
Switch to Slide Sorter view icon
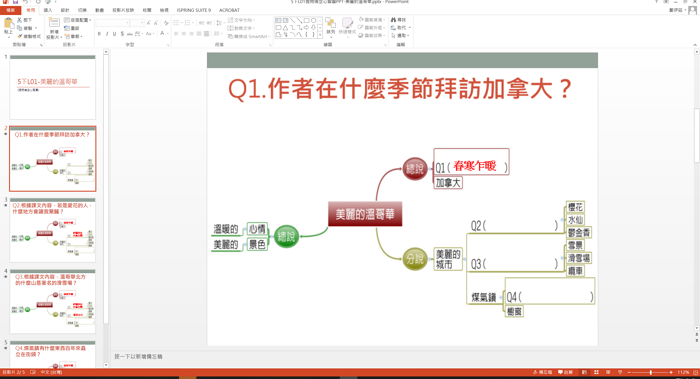point(596,372)
